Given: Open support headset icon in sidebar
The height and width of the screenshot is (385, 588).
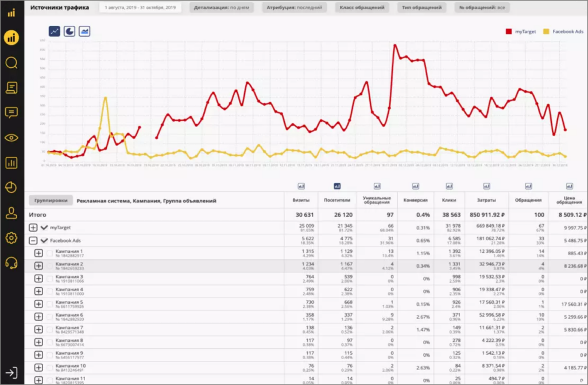Looking at the screenshot, I should [x=11, y=263].
